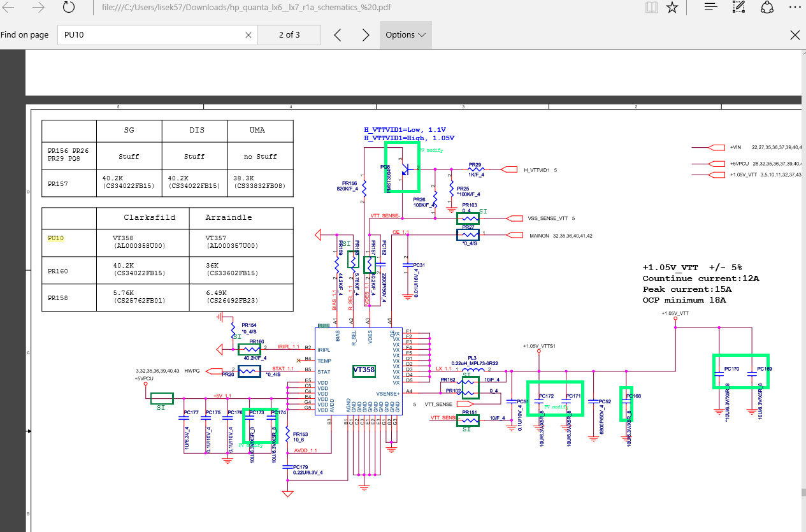The width and height of the screenshot is (806, 532).
Task: Click the UMA column header
Action: [x=257, y=130]
